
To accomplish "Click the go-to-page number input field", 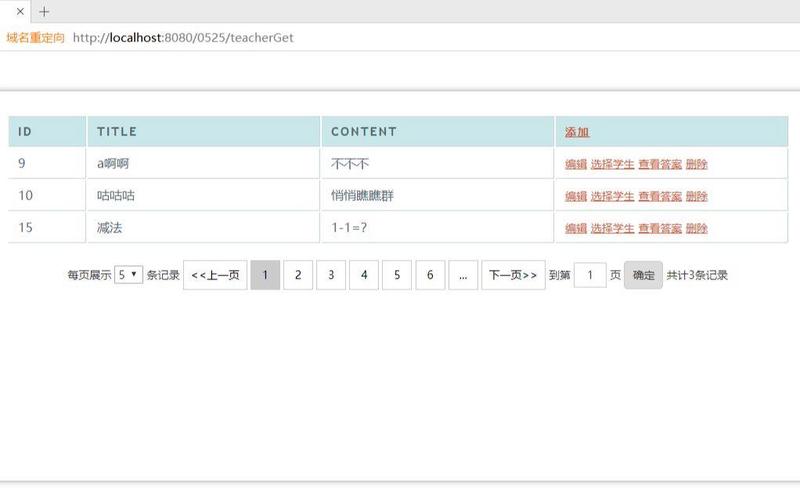I will pyautogui.click(x=590, y=275).
